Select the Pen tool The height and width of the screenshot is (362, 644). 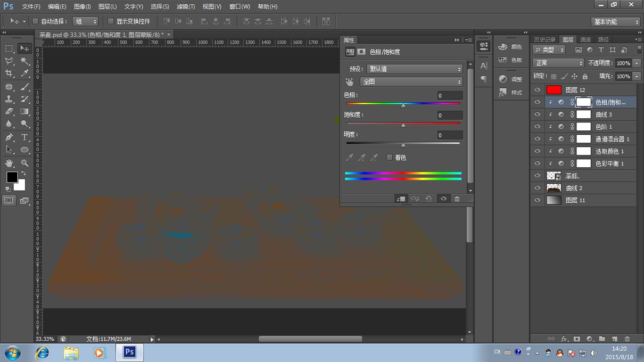coord(9,137)
